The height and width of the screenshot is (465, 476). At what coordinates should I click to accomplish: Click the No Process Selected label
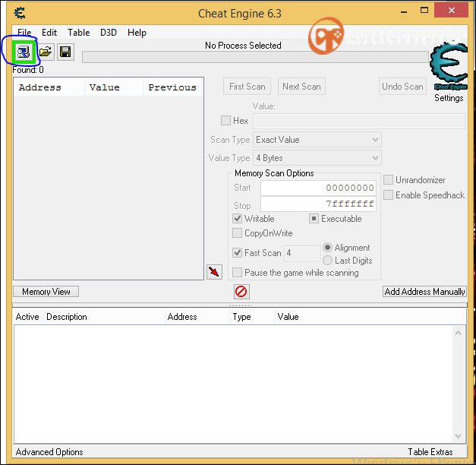pyautogui.click(x=243, y=46)
